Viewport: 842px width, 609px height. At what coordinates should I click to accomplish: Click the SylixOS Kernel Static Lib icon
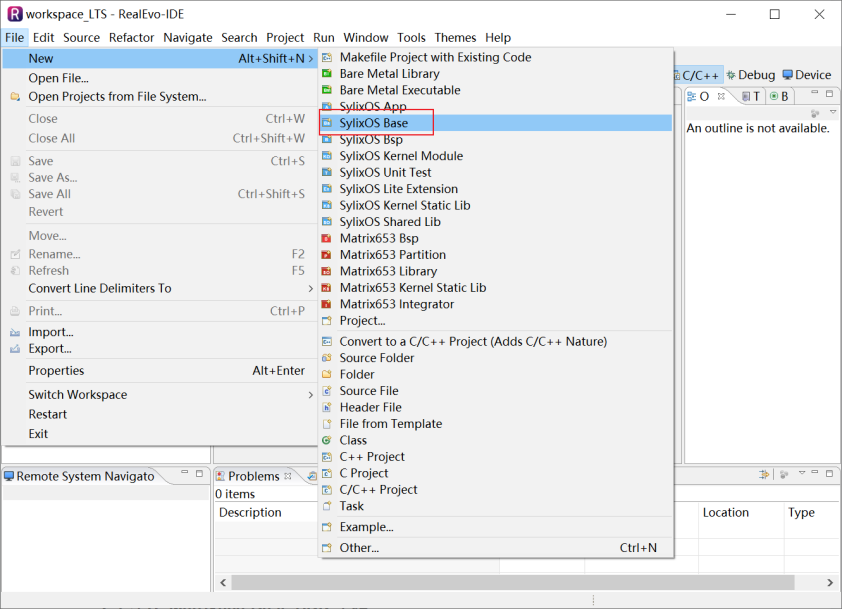[x=326, y=206]
